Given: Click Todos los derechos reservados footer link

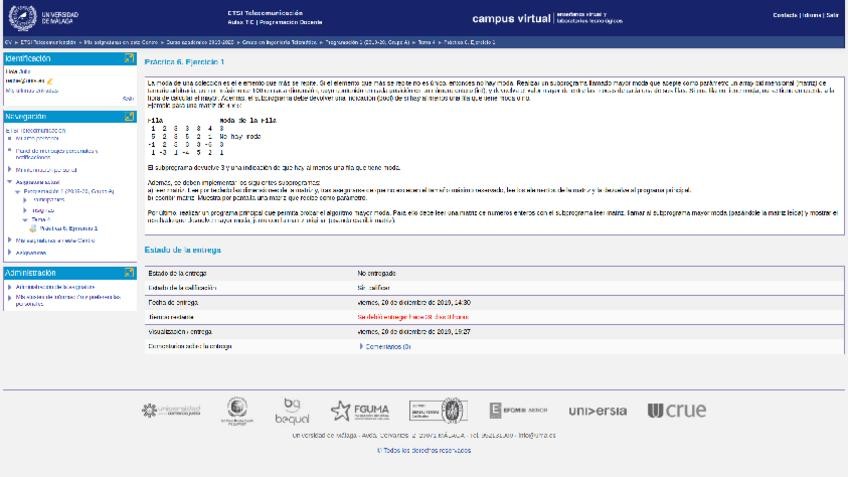Looking at the screenshot, I should [x=424, y=450].
